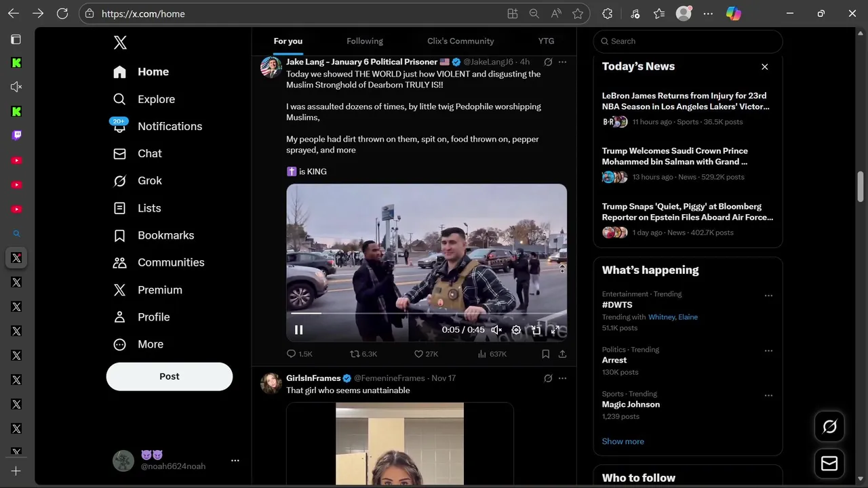
Task: Like Jake Lang post with 27K
Action: [x=426, y=354]
